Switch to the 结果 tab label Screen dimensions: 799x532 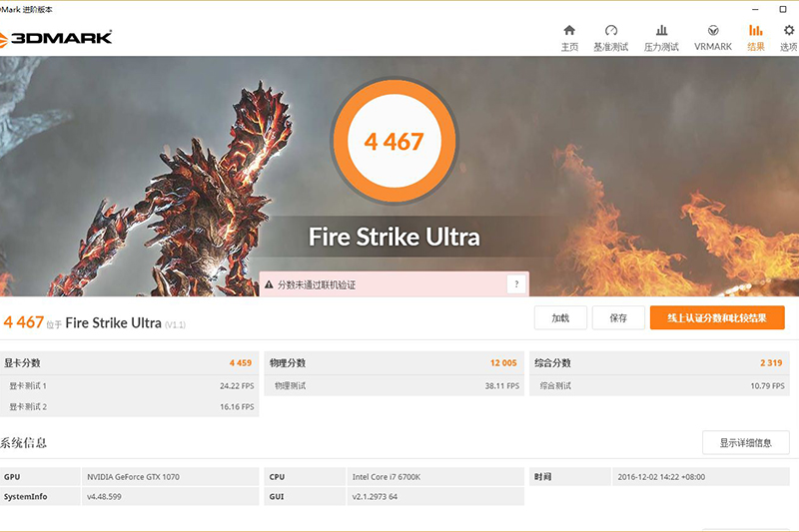756,47
